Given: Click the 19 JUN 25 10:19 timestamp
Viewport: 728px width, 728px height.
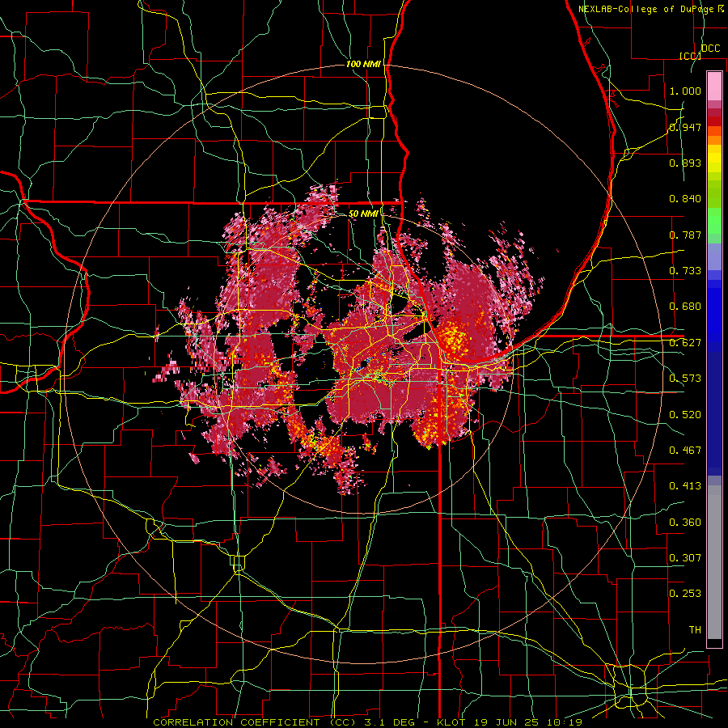Looking at the screenshot, I should pos(527,722).
